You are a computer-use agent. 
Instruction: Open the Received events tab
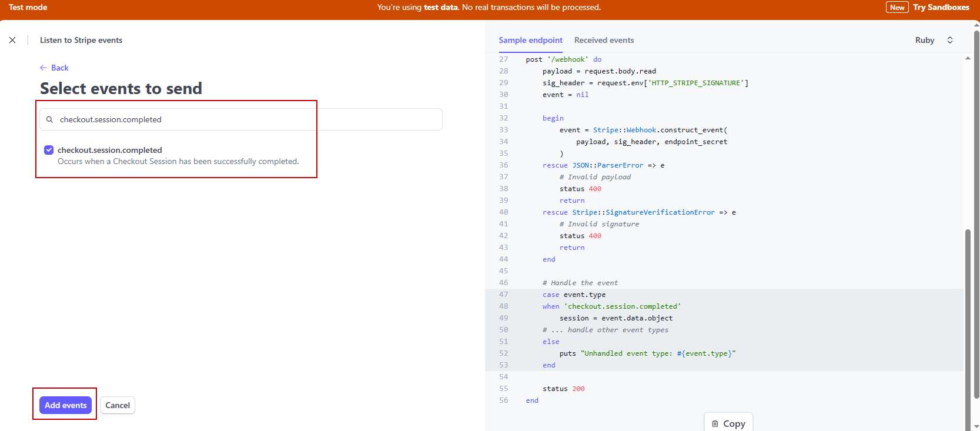coord(604,40)
